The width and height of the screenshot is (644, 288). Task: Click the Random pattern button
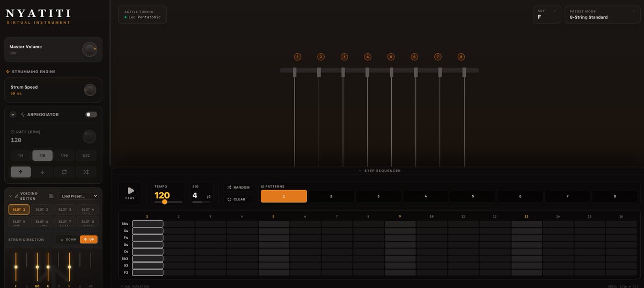[238, 187]
